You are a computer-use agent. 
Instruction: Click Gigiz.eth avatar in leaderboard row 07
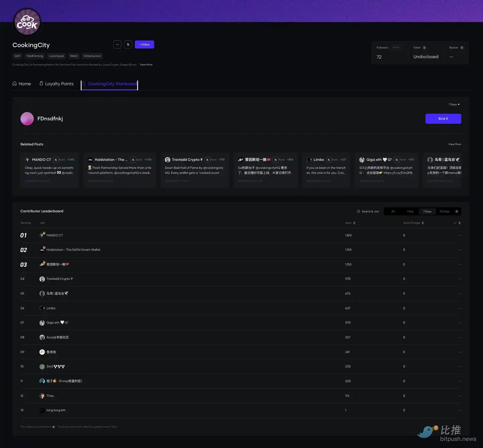[x=42, y=323]
